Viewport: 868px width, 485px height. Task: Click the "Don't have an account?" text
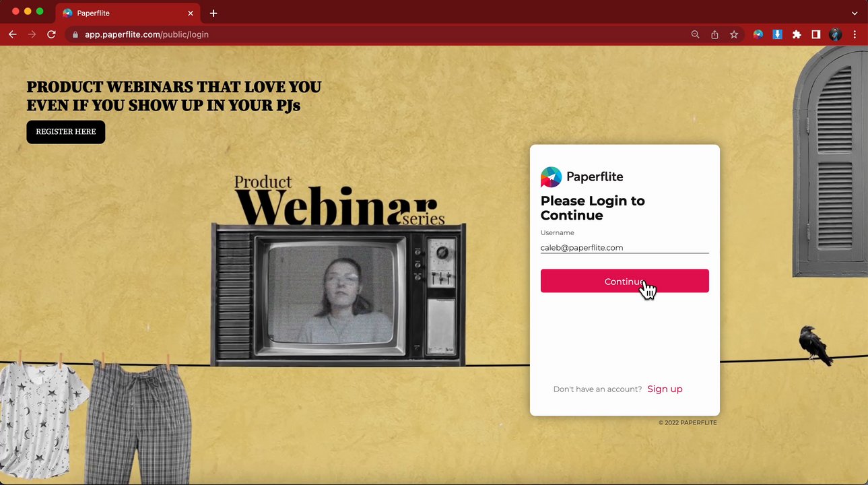597,389
